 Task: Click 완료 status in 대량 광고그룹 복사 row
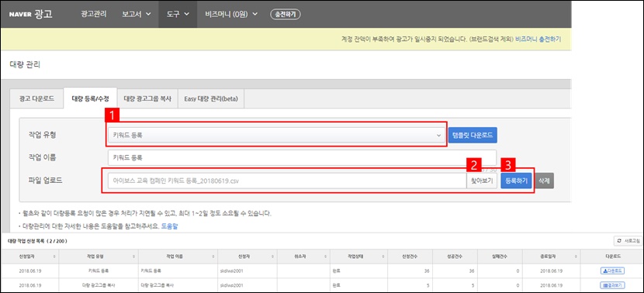pyautogui.click(x=337, y=285)
